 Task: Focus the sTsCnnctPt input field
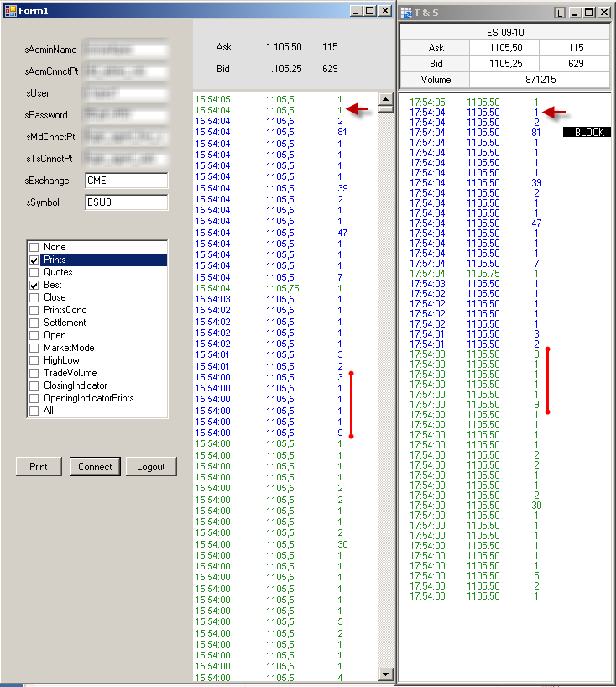(x=125, y=159)
